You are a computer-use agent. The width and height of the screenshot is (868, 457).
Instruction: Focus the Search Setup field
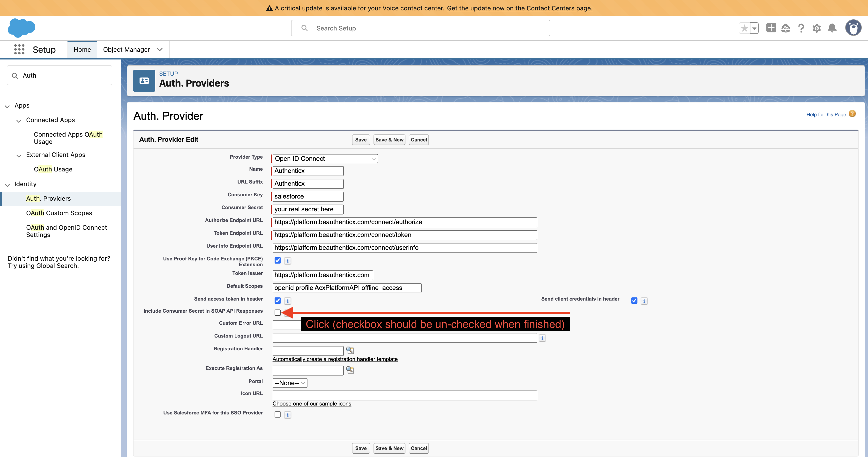pyautogui.click(x=420, y=28)
